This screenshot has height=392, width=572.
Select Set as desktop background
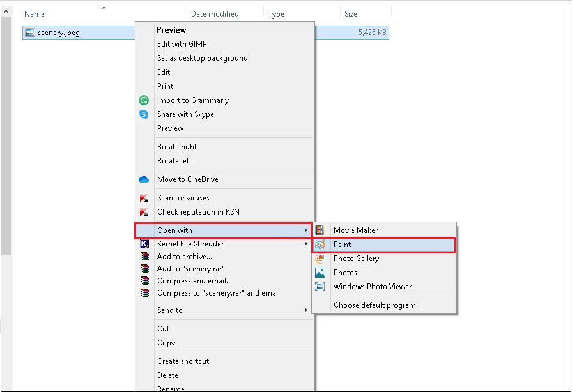(203, 58)
